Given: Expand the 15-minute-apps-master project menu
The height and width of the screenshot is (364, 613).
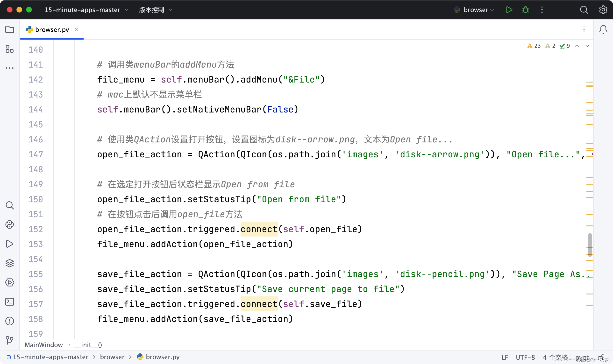Looking at the screenshot, I should click(85, 10).
